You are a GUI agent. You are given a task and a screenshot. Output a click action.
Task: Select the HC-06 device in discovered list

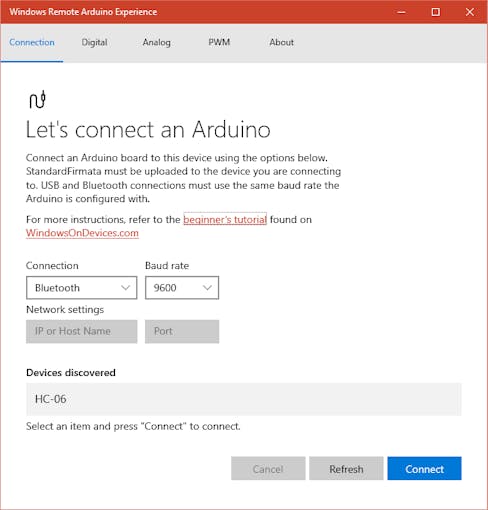244,399
